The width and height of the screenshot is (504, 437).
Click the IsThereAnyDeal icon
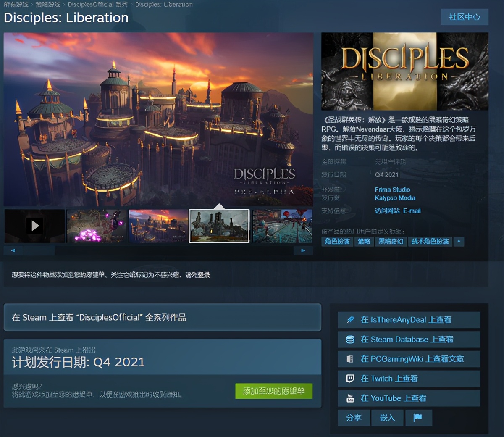coord(350,320)
